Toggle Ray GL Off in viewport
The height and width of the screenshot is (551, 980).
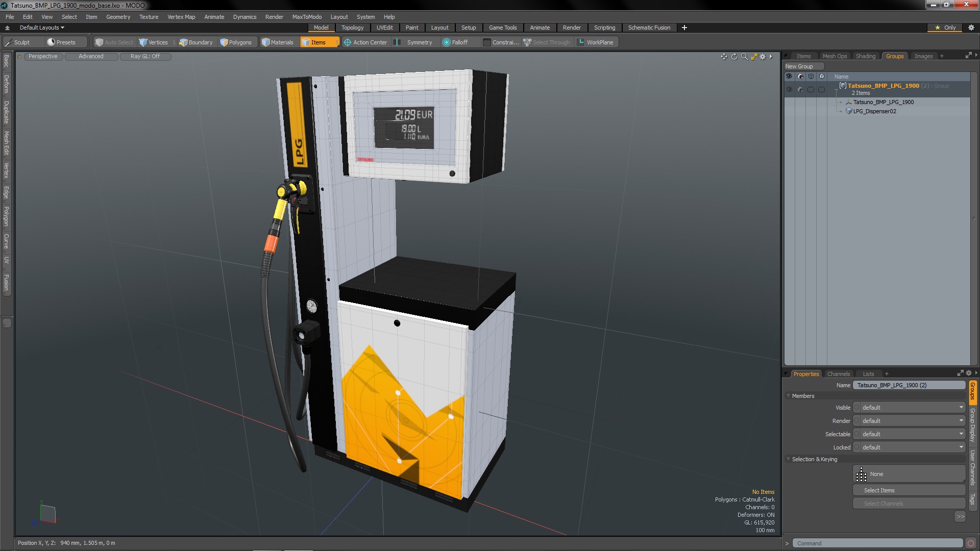pyautogui.click(x=145, y=57)
